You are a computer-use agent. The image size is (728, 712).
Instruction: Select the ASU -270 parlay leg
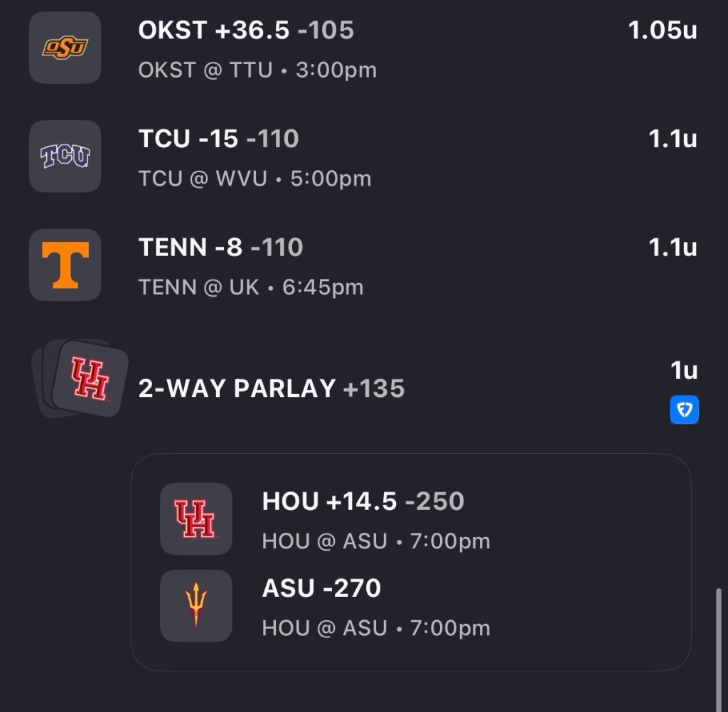click(x=321, y=588)
